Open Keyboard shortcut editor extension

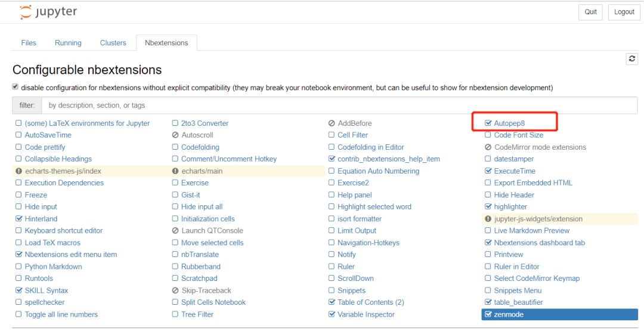pos(64,230)
